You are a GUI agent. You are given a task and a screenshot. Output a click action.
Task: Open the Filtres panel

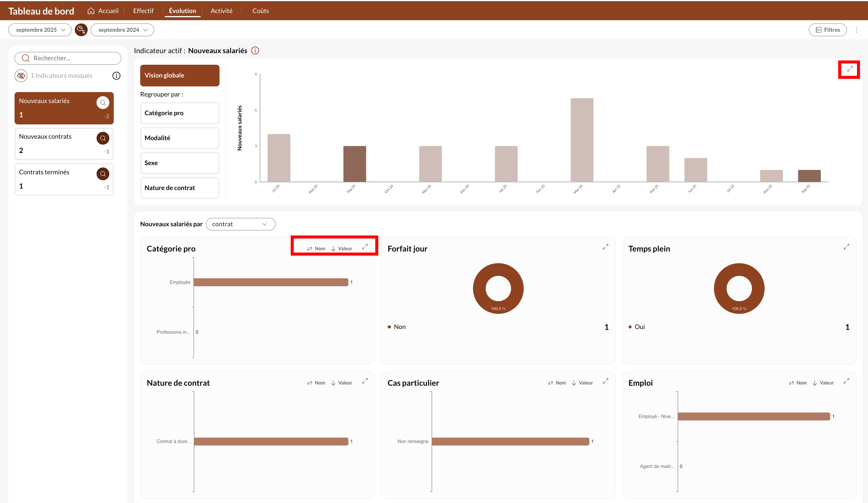(x=827, y=30)
